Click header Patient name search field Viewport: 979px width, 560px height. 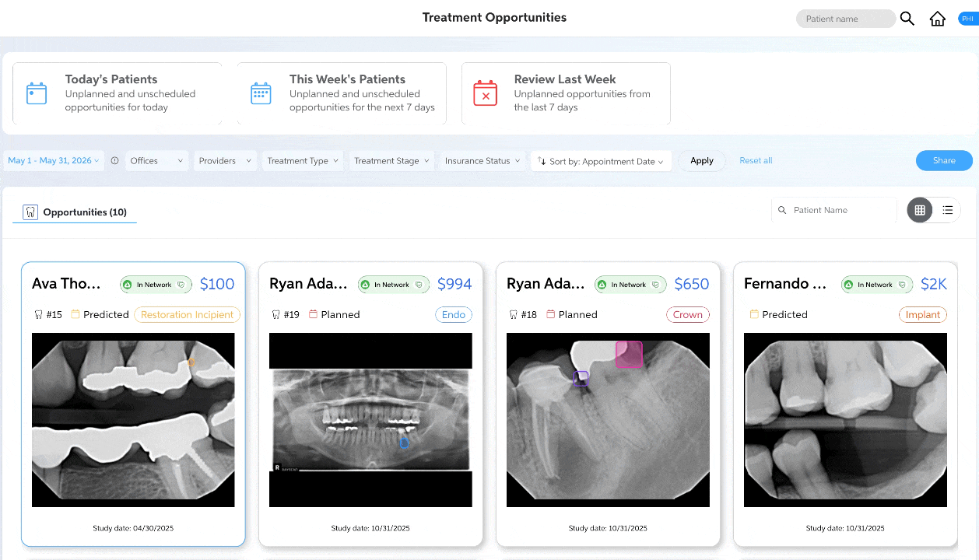(845, 19)
